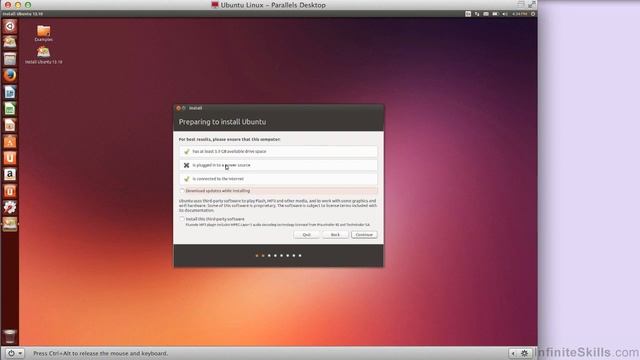Open Ubuntu One from launcher
Image resolution: width=640 pixels, height=360 pixels.
[10, 158]
